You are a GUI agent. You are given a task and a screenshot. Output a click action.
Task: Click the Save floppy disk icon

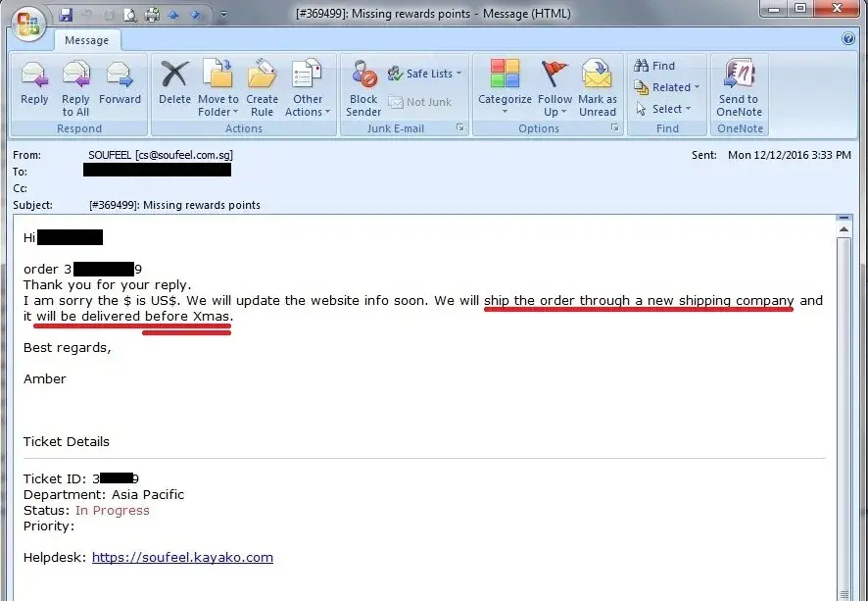tap(67, 15)
